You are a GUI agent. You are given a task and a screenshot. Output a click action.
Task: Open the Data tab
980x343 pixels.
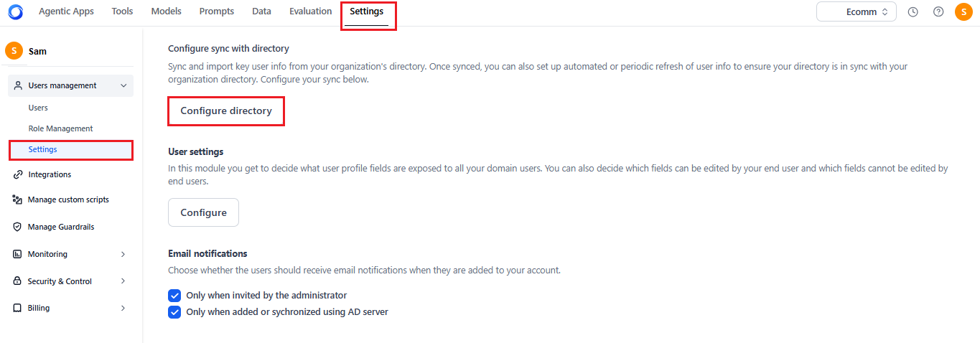tap(262, 11)
